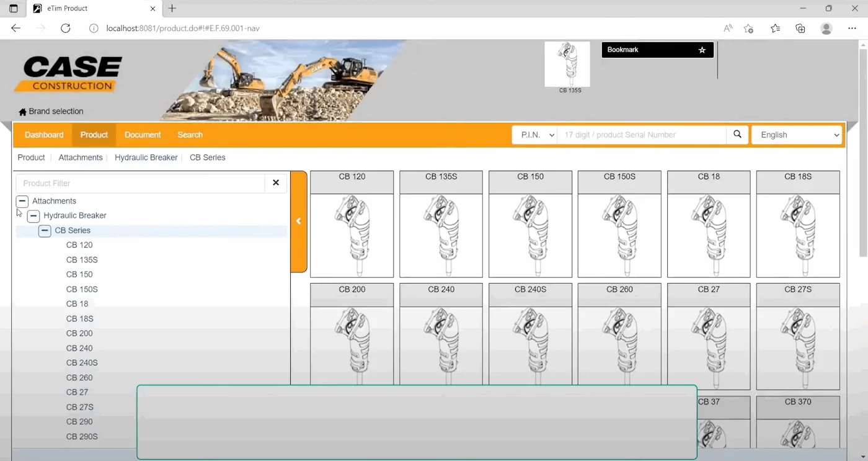Open browser settings and more menu
The height and width of the screenshot is (461, 868).
point(852,29)
